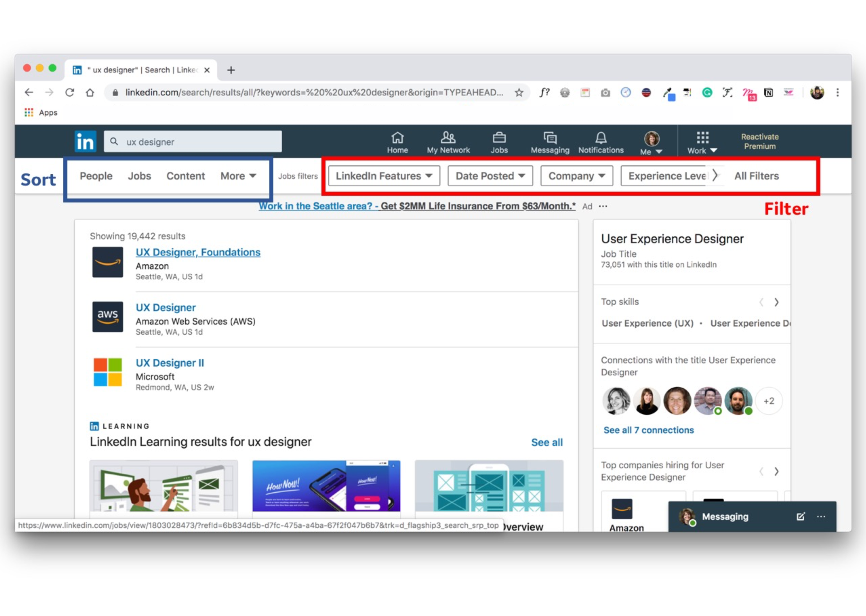Bookmark page with the star icon
The width and height of the screenshot is (866, 616).
tap(519, 92)
